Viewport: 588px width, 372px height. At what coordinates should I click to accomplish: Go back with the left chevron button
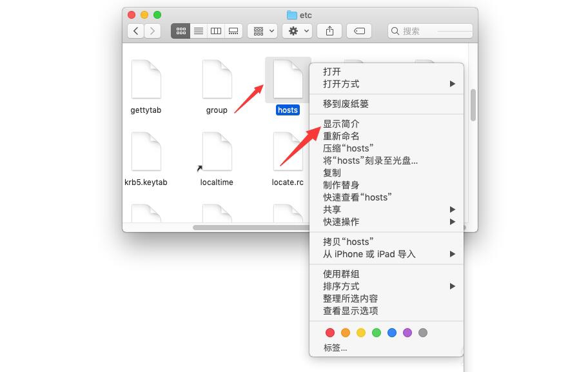point(136,31)
